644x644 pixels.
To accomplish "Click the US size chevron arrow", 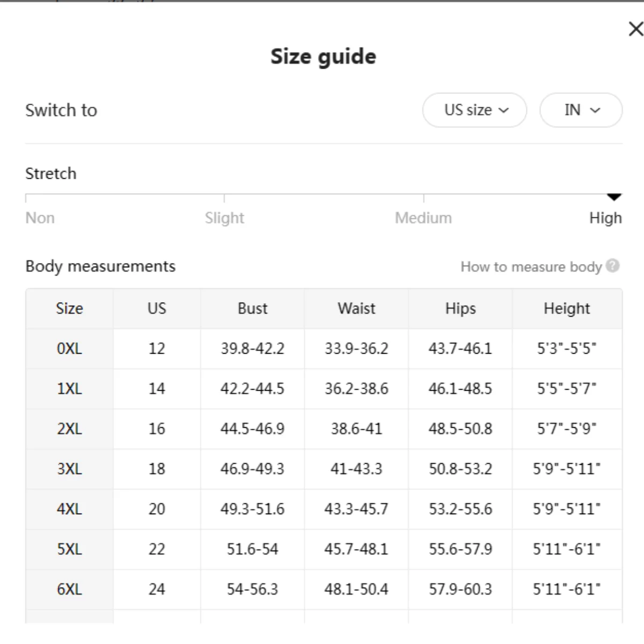I will (x=503, y=111).
